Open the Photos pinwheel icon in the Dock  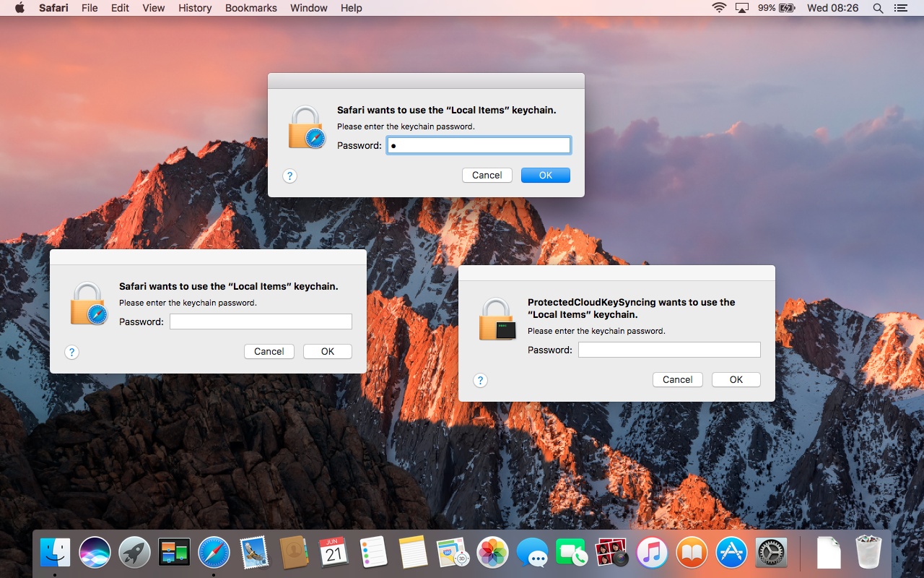click(493, 553)
